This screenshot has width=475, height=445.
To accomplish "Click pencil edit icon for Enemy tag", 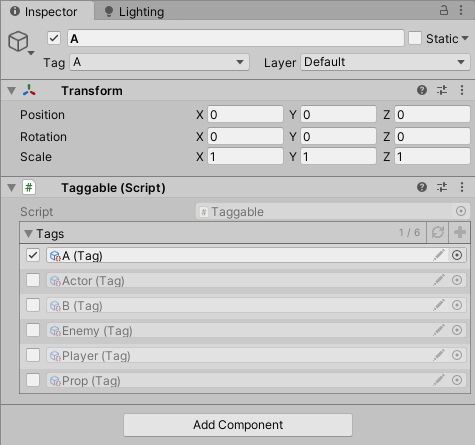I will [439, 330].
